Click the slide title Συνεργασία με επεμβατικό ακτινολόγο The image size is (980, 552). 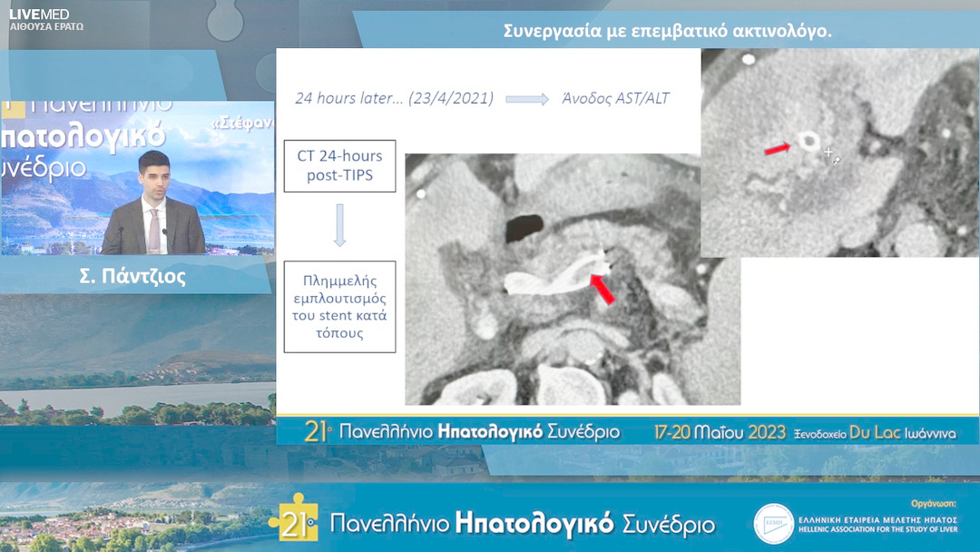click(667, 31)
